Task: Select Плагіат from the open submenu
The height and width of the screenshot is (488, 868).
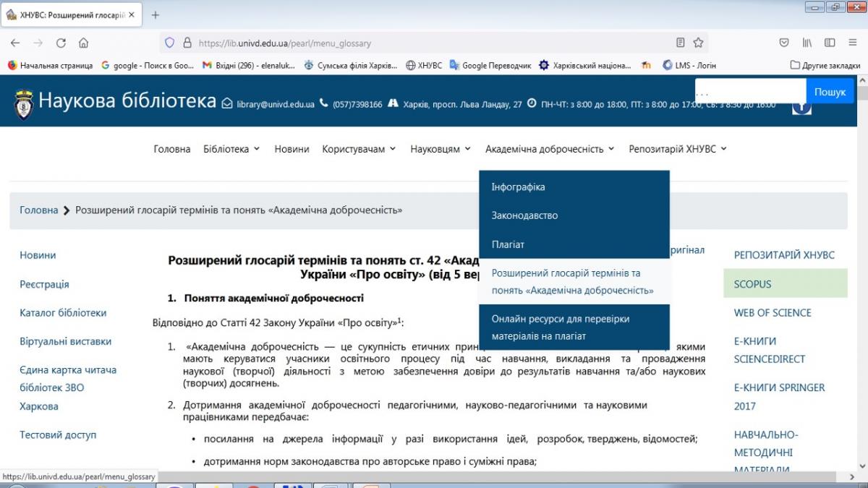Action: (x=508, y=244)
